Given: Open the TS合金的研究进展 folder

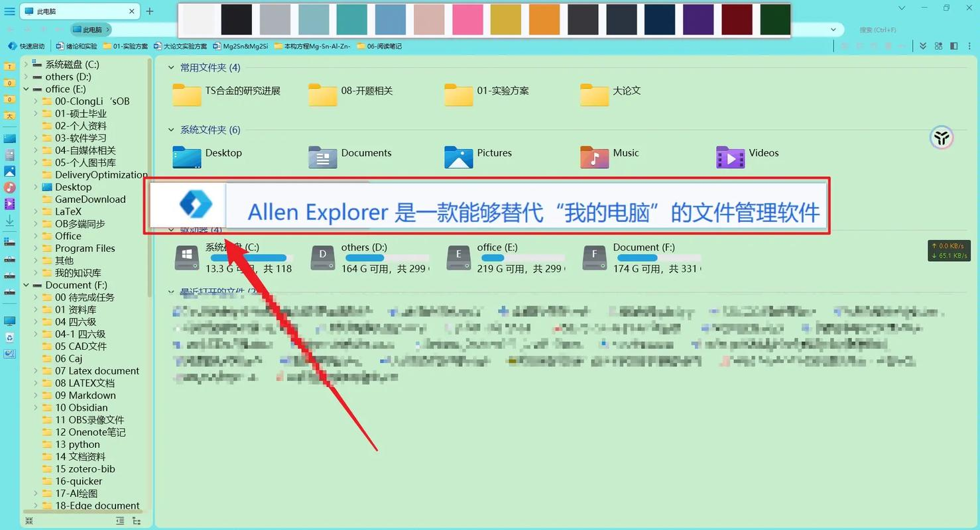Looking at the screenshot, I should coord(226,95).
